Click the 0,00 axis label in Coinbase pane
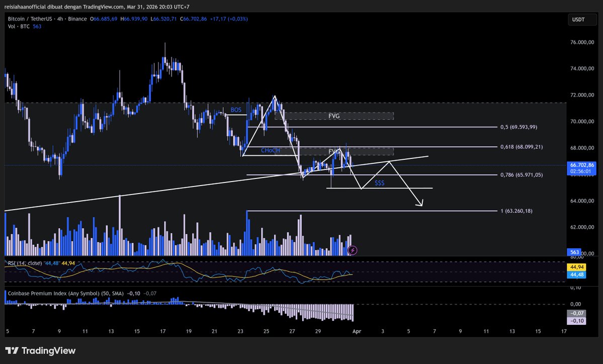The image size is (603, 364). (575, 304)
